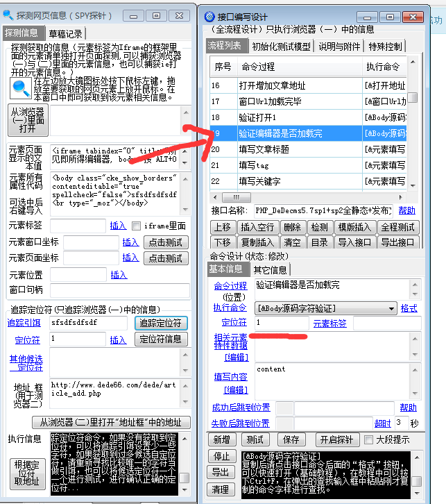Click the 清空 button

coord(293,242)
